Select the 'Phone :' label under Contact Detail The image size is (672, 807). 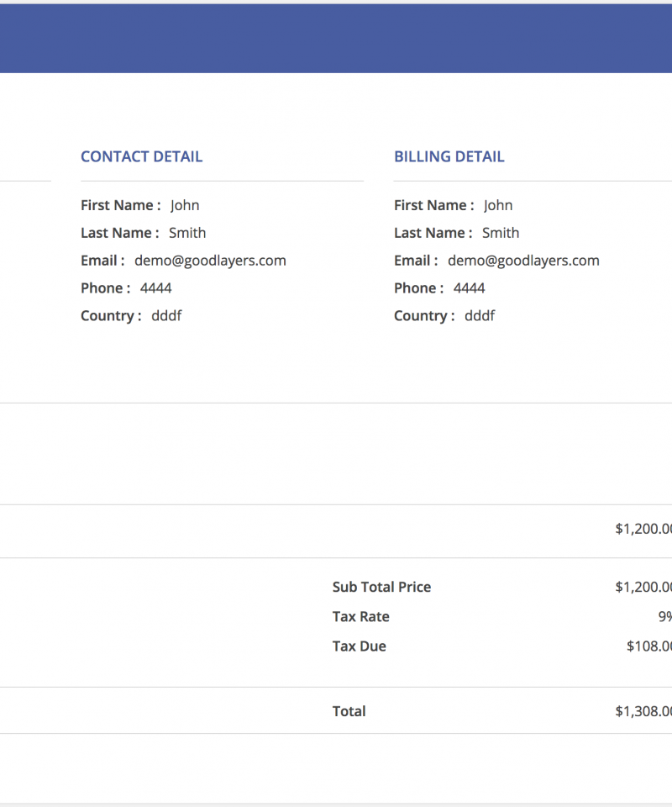105,288
